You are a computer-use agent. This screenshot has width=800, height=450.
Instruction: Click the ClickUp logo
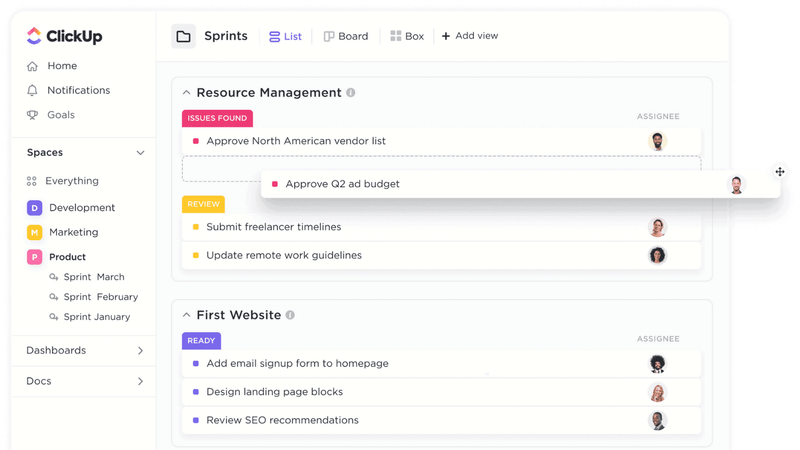[x=64, y=36]
